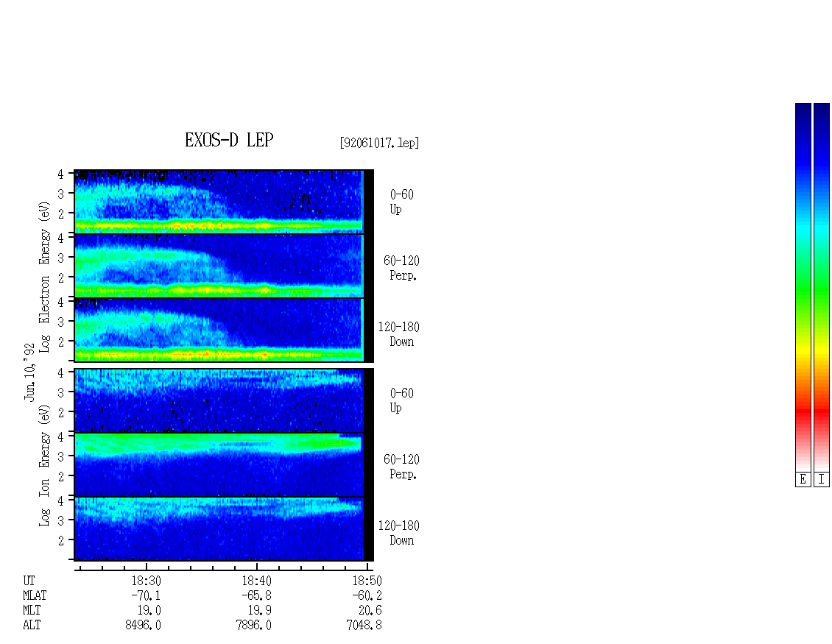The image size is (832, 644).
Task: Click the 120-180 Down label beside the bottom ion panel
Action: pyautogui.click(x=398, y=533)
